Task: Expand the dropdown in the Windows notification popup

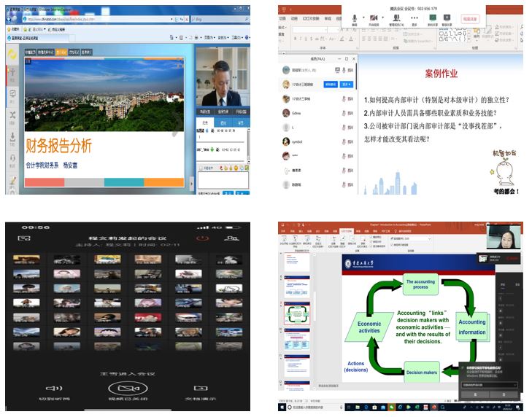Action: (x=516, y=384)
